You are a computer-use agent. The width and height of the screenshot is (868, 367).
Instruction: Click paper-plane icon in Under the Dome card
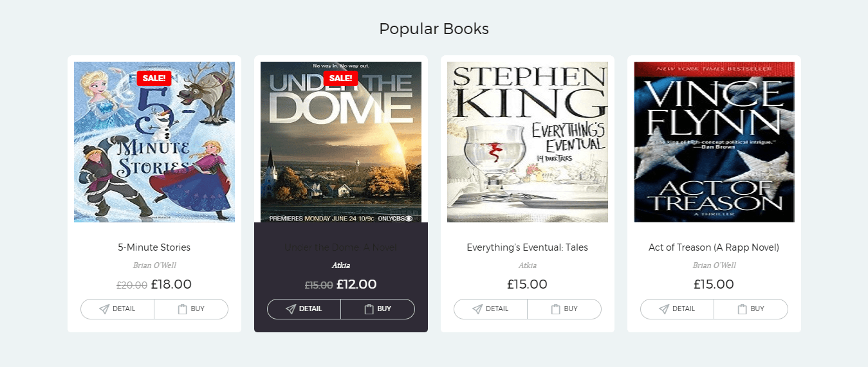(x=291, y=309)
